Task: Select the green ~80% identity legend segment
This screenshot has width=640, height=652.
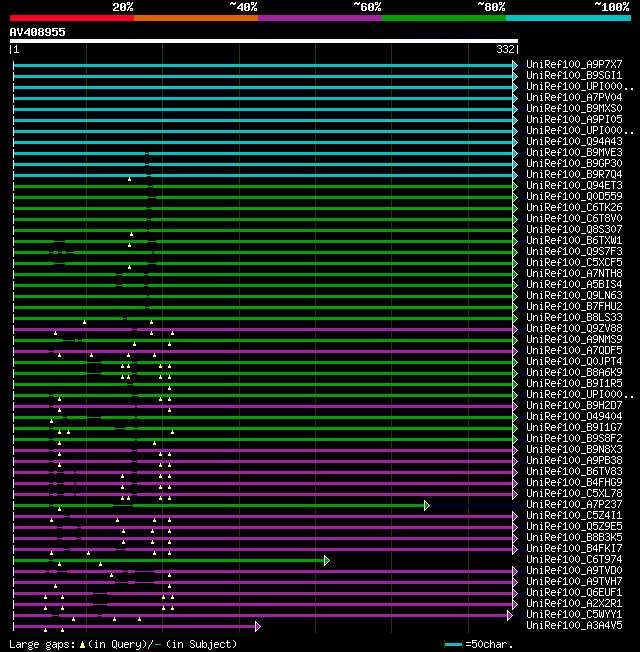Action: (x=444, y=18)
